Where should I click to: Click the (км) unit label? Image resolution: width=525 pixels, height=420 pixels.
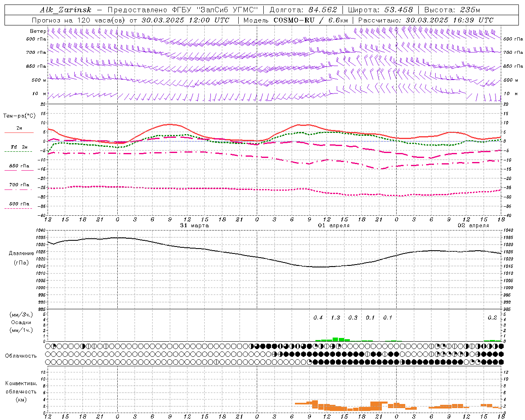(21, 399)
